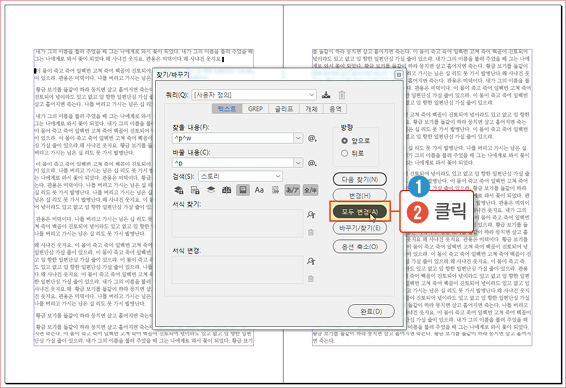The width and height of the screenshot is (566, 388).
Task: Open the 쿼리 [사용자 정의] dropdown
Action: pyautogui.click(x=254, y=95)
